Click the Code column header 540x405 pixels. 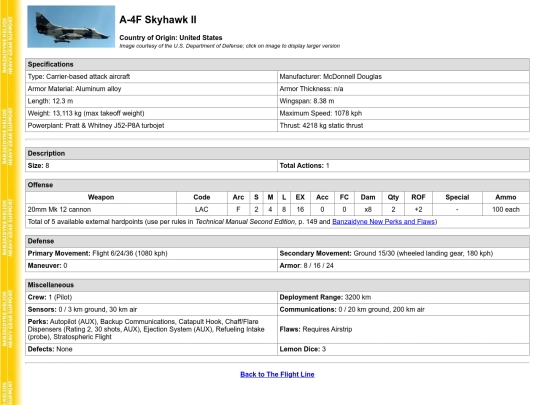click(202, 197)
